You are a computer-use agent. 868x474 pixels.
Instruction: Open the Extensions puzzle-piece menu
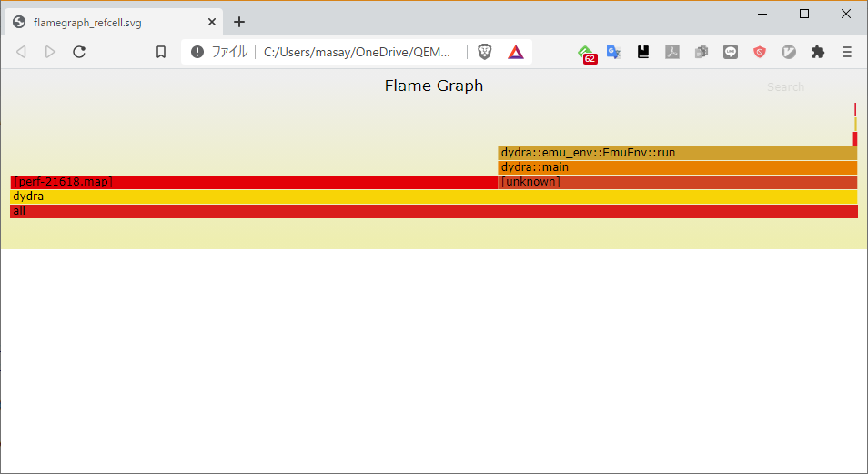[x=818, y=52]
